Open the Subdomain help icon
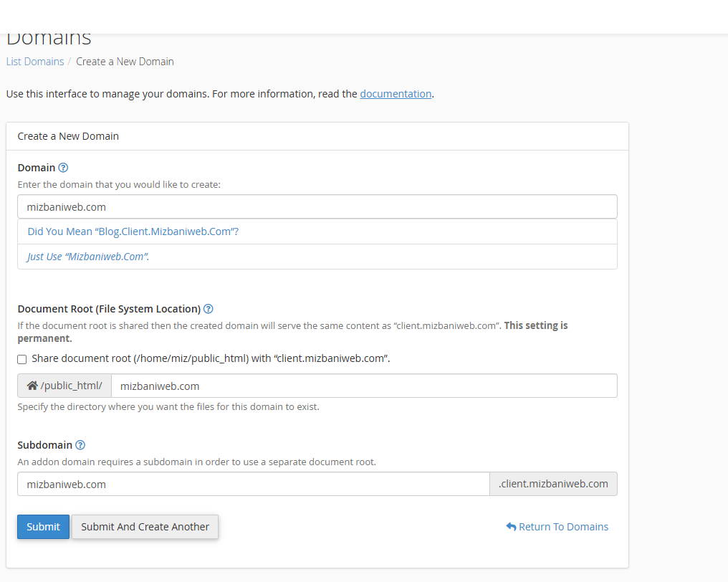 (80, 445)
